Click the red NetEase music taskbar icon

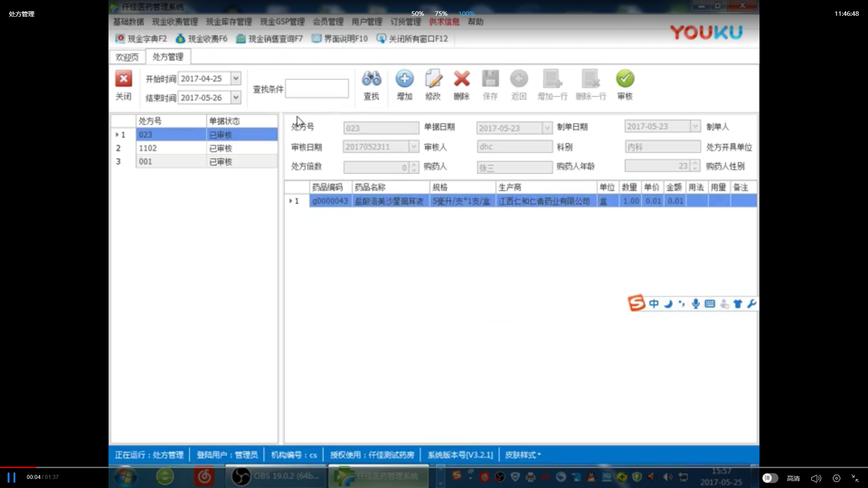(204, 476)
